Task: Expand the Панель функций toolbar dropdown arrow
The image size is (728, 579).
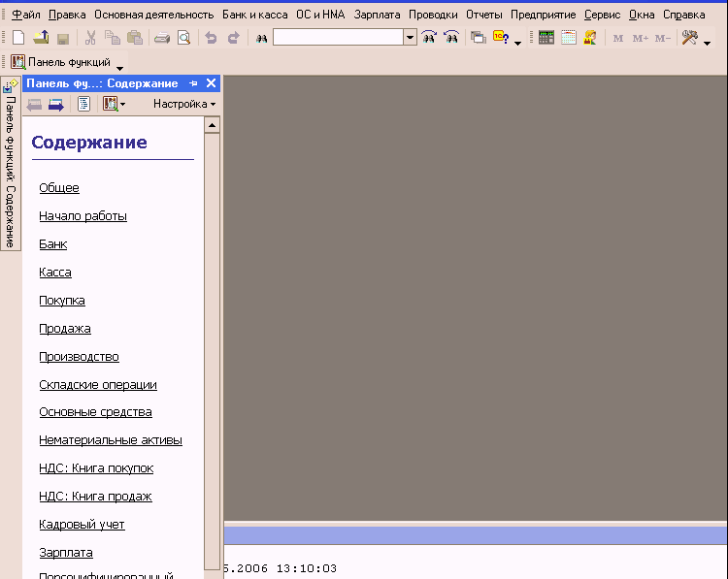Action: [x=119, y=68]
